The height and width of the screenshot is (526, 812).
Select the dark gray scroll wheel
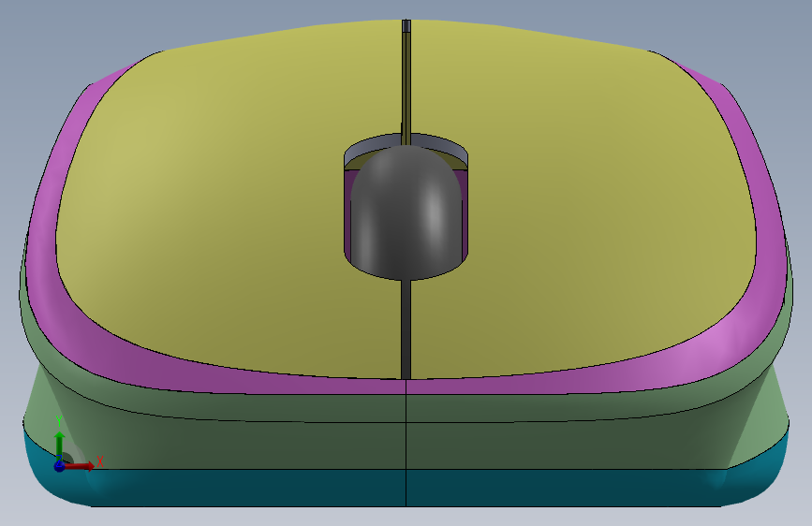tap(406, 212)
